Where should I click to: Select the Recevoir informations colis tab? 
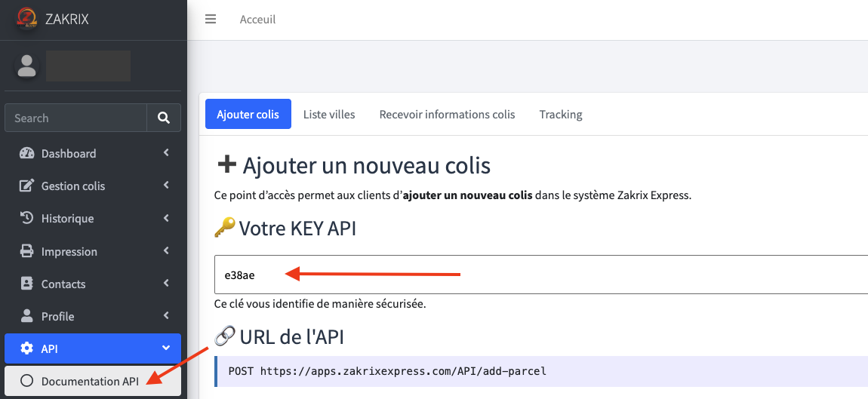(447, 115)
